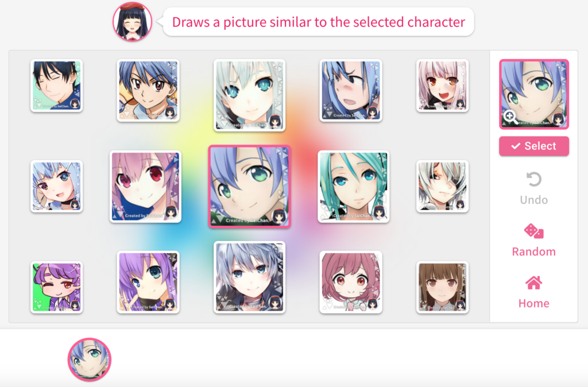This screenshot has height=387, width=588.
Task: Click the mascot avatar beside speech bubble
Action: tap(133, 22)
